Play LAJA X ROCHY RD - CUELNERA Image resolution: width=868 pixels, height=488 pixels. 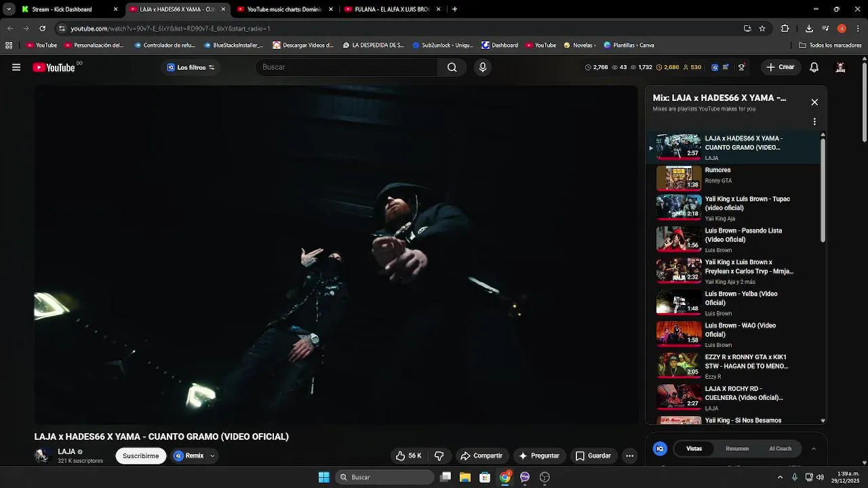[x=737, y=398]
